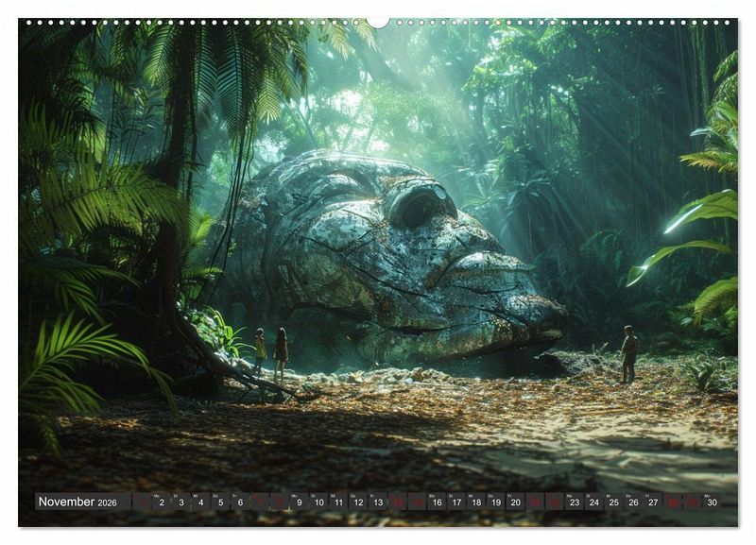This screenshot has height=545, width=756.
Task: Click on date 6 (Friday)
Action: [x=239, y=502]
